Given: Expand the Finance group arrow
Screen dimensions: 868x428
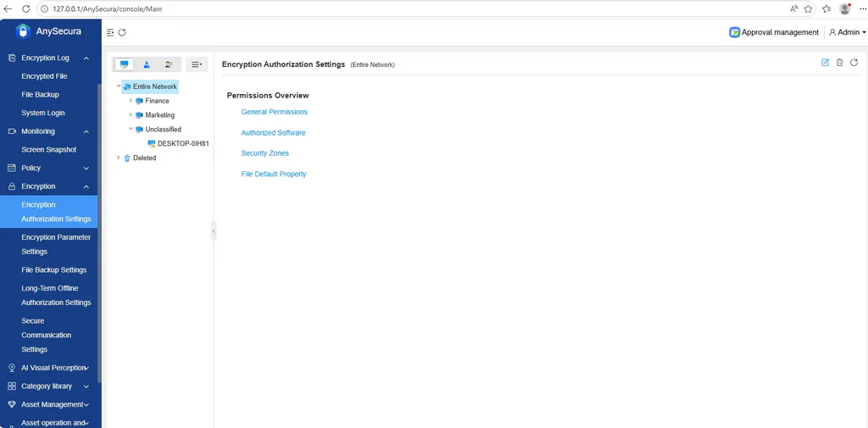Looking at the screenshot, I should [x=131, y=101].
